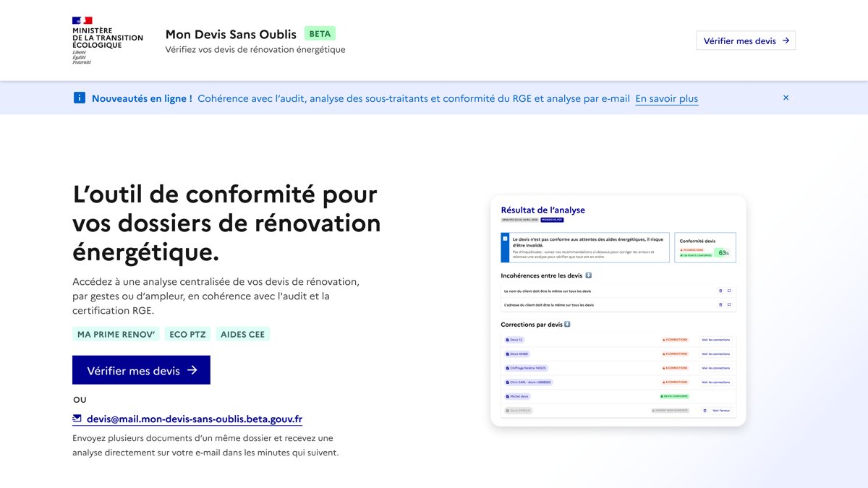Select the 'Nouveautés en ligne !' banner text
The image size is (868, 488).
coord(142,98)
